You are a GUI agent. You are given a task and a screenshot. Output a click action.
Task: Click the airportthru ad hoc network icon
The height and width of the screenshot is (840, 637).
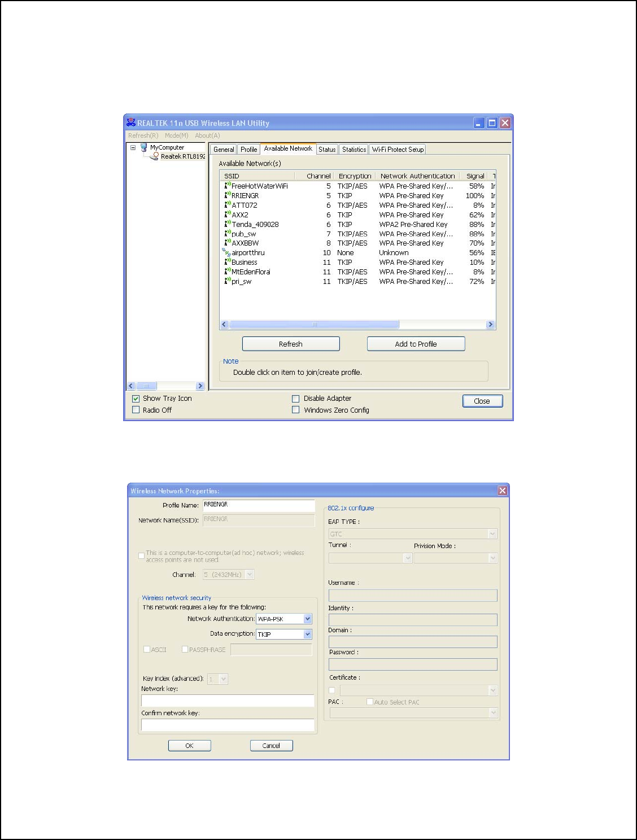point(227,252)
